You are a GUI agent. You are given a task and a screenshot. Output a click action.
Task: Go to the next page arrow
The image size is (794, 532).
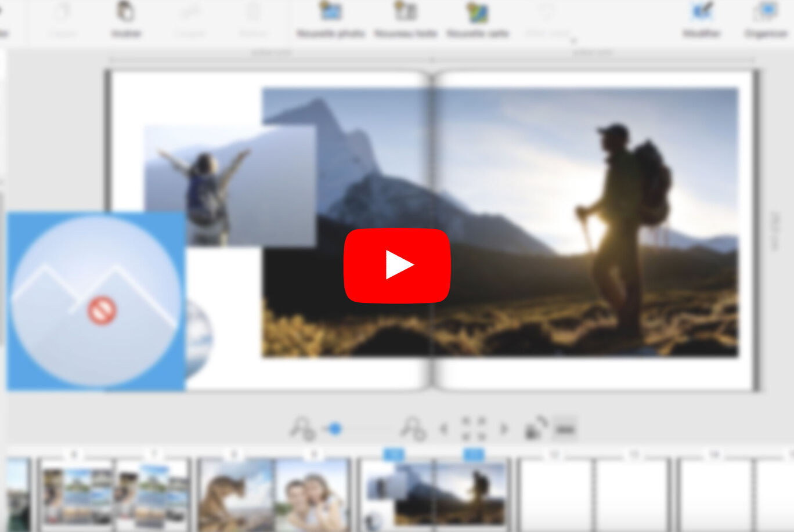(x=504, y=429)
